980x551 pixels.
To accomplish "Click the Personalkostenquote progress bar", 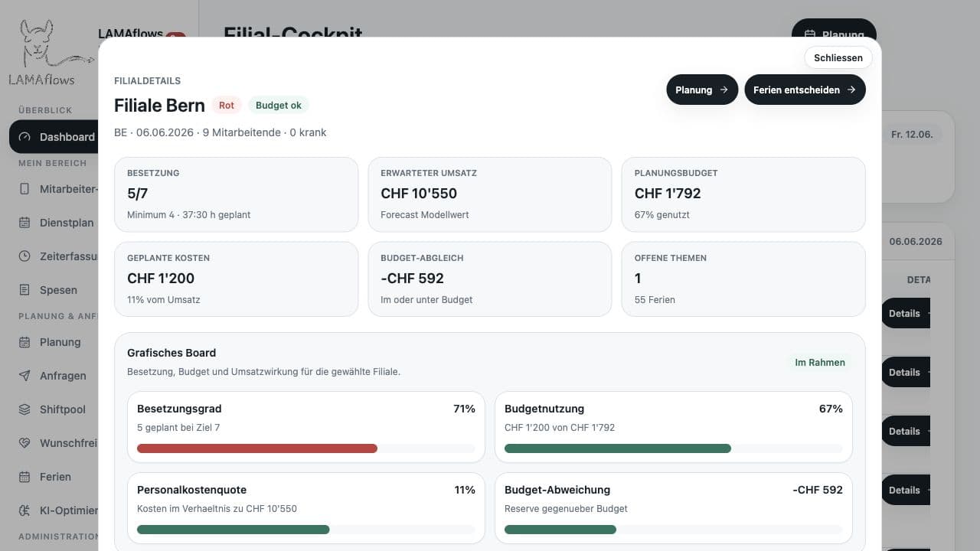I will coord(233,530).
